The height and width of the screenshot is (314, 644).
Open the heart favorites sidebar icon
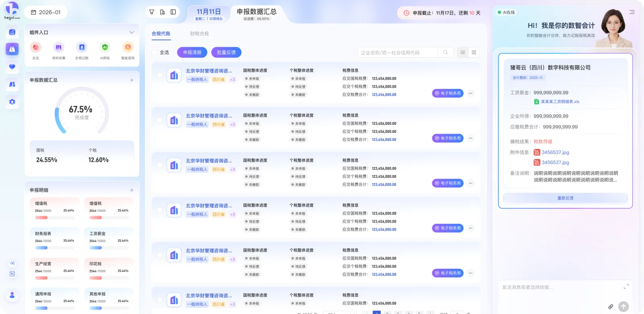(12, 66)
